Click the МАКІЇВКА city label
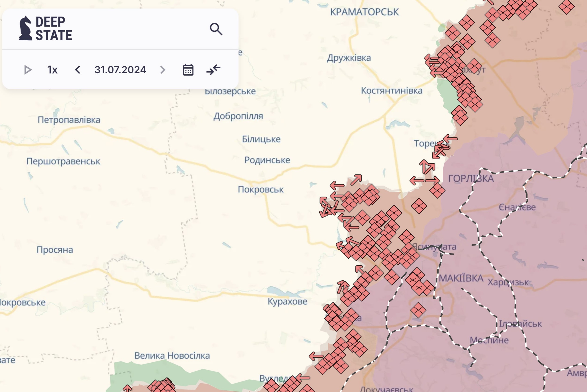Viewport: 587px width, 392px height. (x=461, y=278)
